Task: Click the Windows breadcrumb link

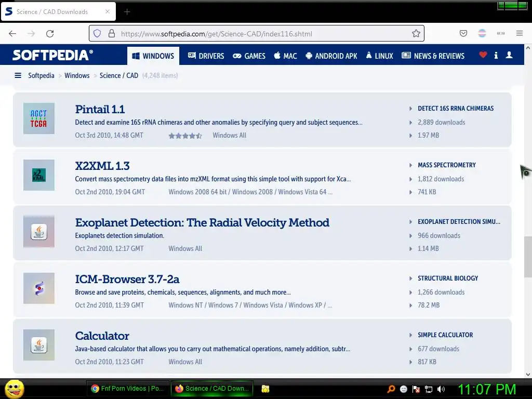Action: coord(77,75)
